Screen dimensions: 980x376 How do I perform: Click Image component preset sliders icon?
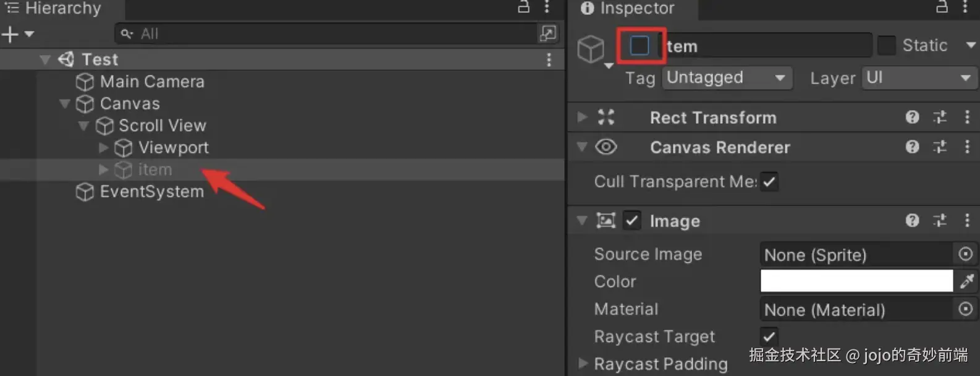(940, 221)
